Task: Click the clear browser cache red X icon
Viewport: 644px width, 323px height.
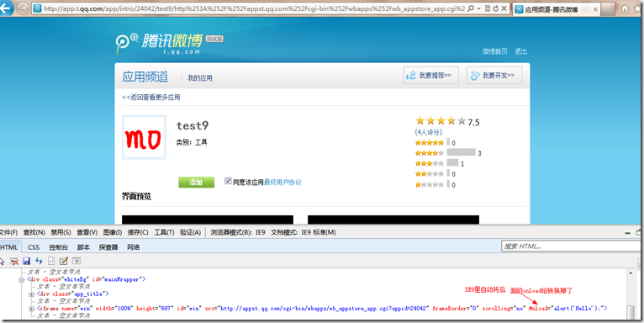Action: click(14, 261)
